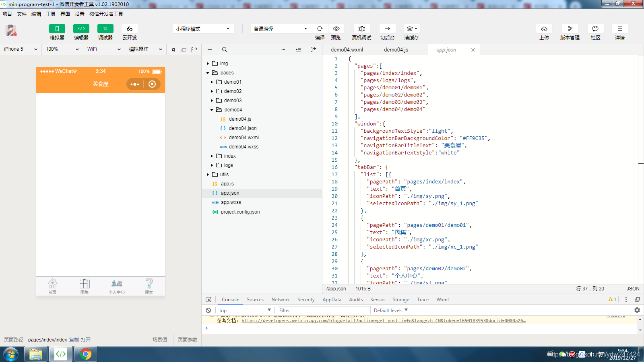
Task: Close the app.json editor tab
Action: (x=473, y=50)
